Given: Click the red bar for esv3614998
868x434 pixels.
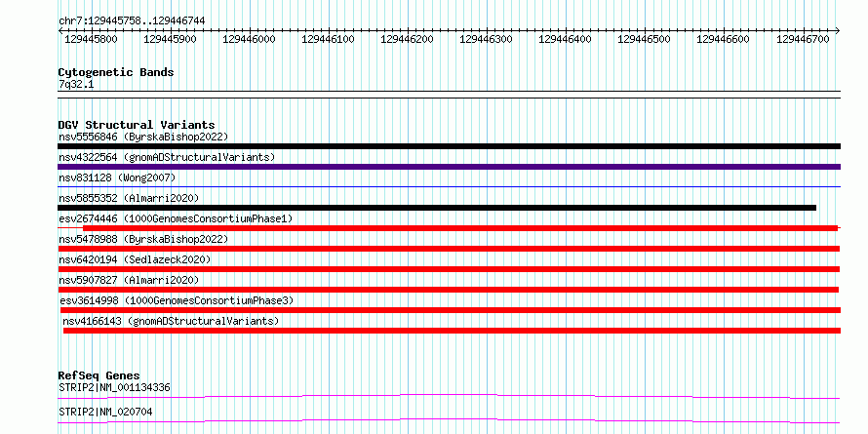Looking at the screenshot, I should coord(451,310).
